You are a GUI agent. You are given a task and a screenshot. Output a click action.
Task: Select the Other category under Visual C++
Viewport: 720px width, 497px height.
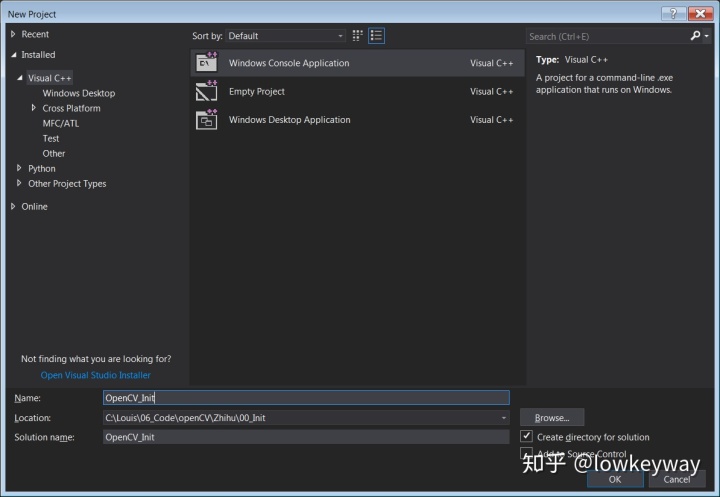[x=54, y=153]
